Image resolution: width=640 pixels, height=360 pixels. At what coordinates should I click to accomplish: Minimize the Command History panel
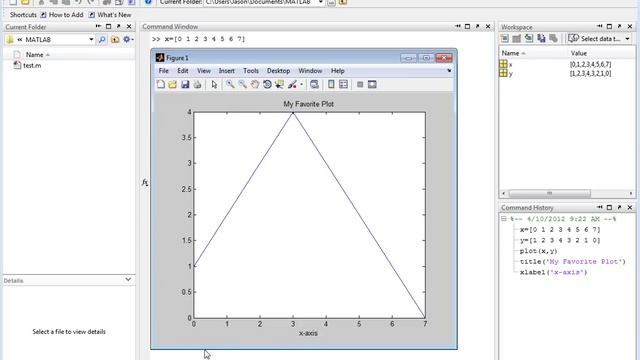(x=599, y=207)
